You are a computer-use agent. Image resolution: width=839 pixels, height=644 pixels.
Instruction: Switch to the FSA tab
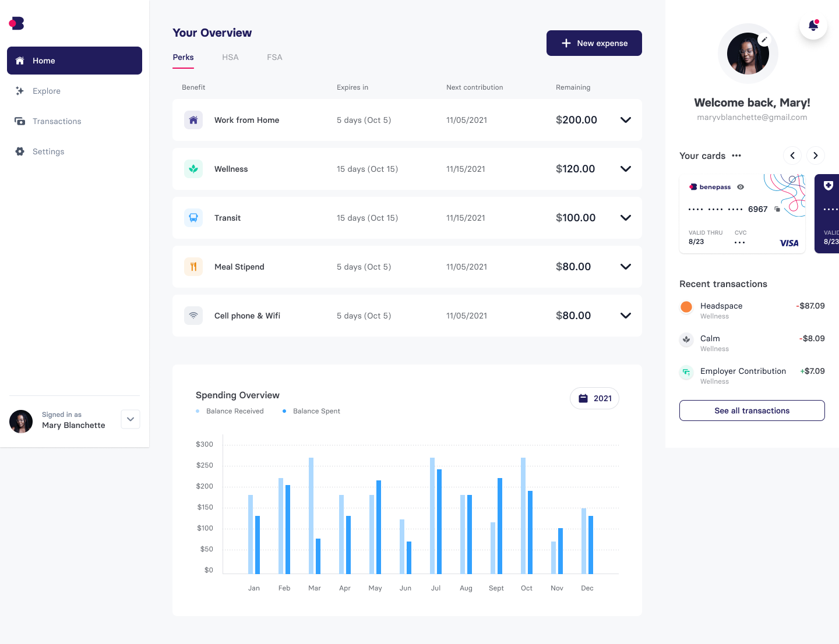[x=274, y=57]
